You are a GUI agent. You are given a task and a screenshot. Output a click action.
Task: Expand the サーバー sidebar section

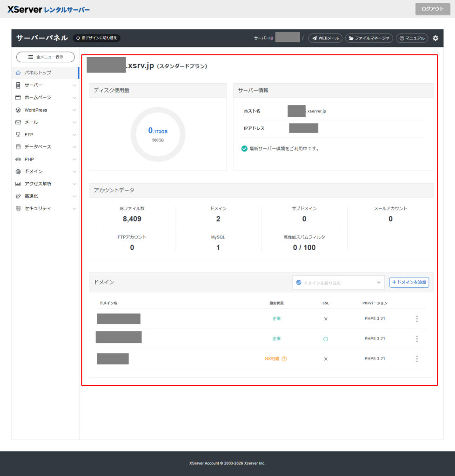pos(46,86)
